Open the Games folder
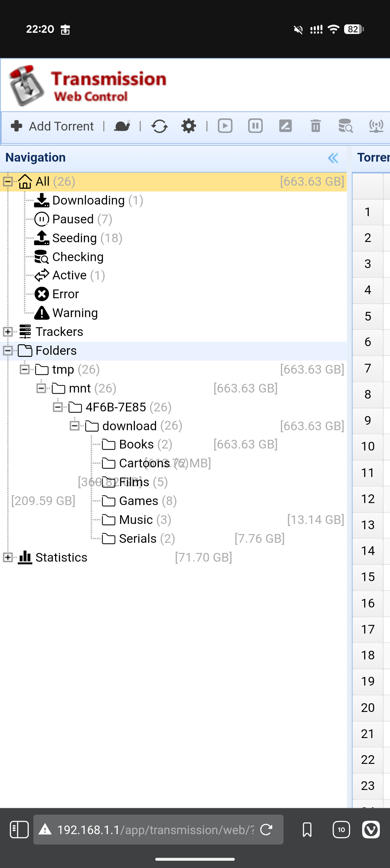The height and width of the screenshot is (868, 390). tap(138, 501)
